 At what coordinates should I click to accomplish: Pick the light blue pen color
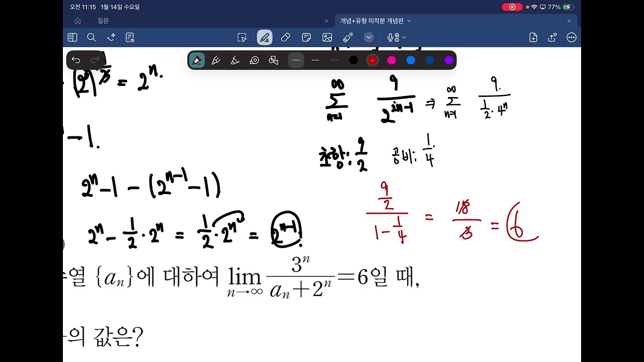[411, 60]
